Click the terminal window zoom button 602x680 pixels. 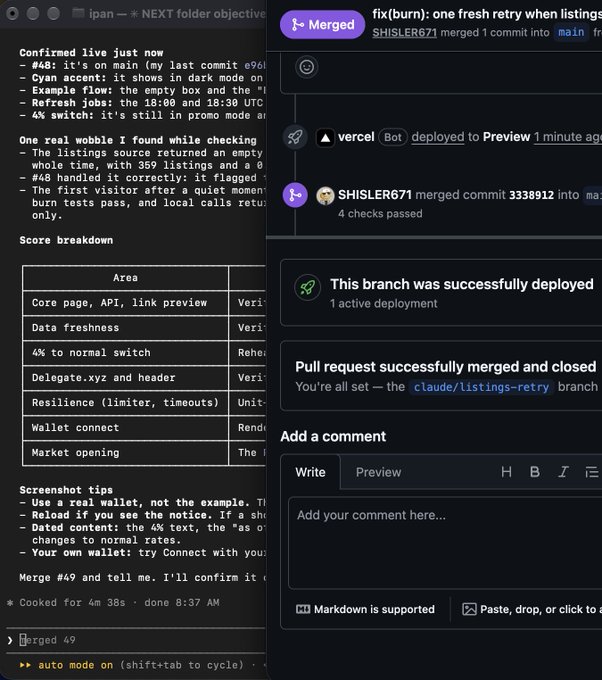(53, 14)
